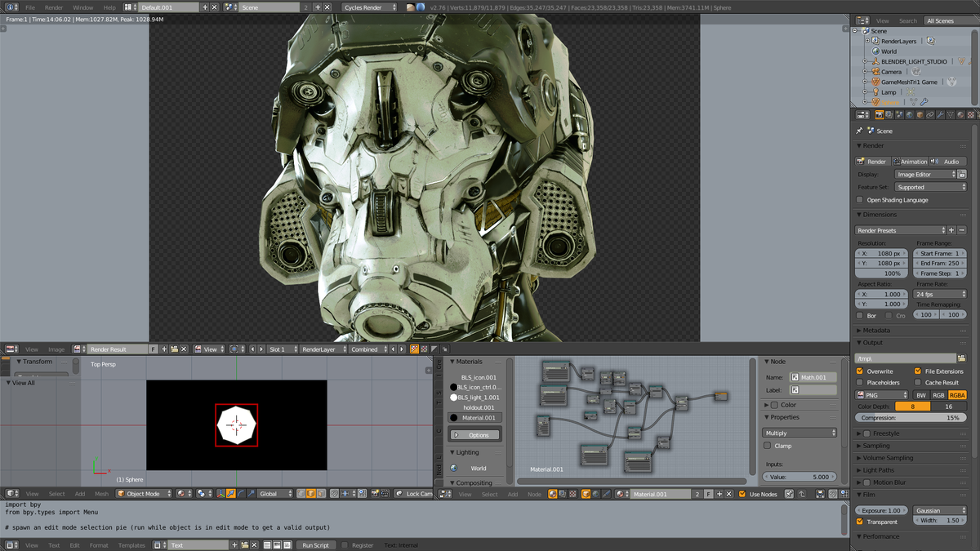The height and width of the screenshot is (551, 980).
Task: Enable the Clamp checkbox
Action: [767, 446]
